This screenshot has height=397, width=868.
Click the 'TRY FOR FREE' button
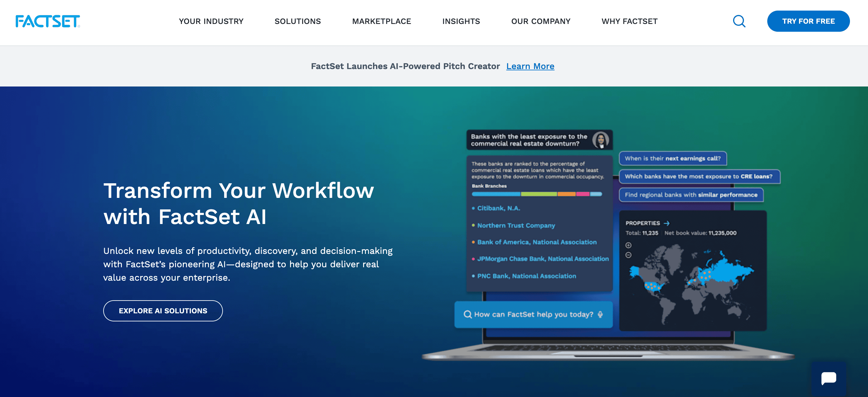click(809, 21)
